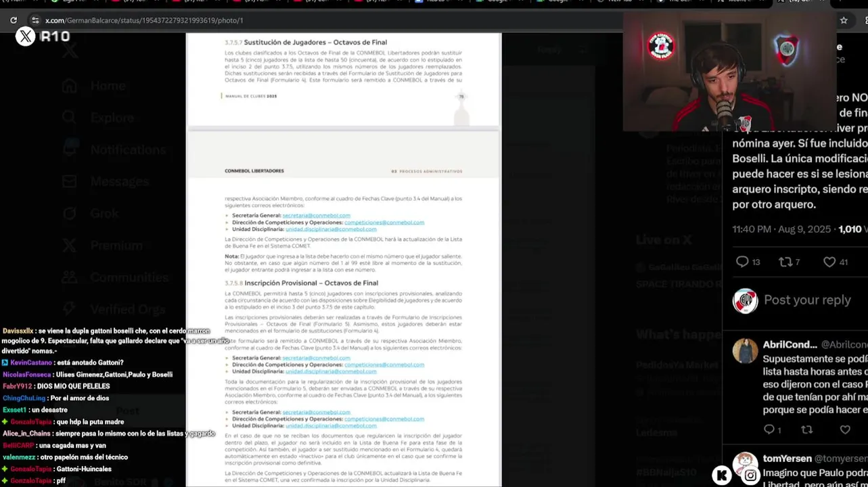The height and width of the screenshot is (487, 868).
Task: Like the tweet with 41 likes
Action: tap(829, 262)
